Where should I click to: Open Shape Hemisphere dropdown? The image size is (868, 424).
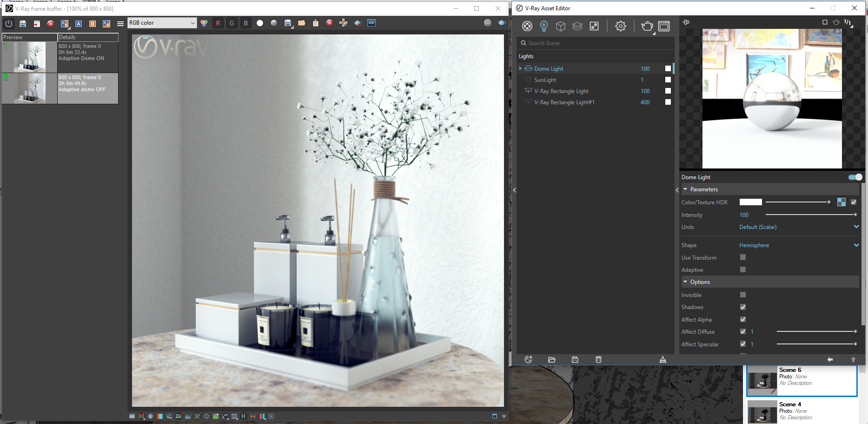pos(799,245)
